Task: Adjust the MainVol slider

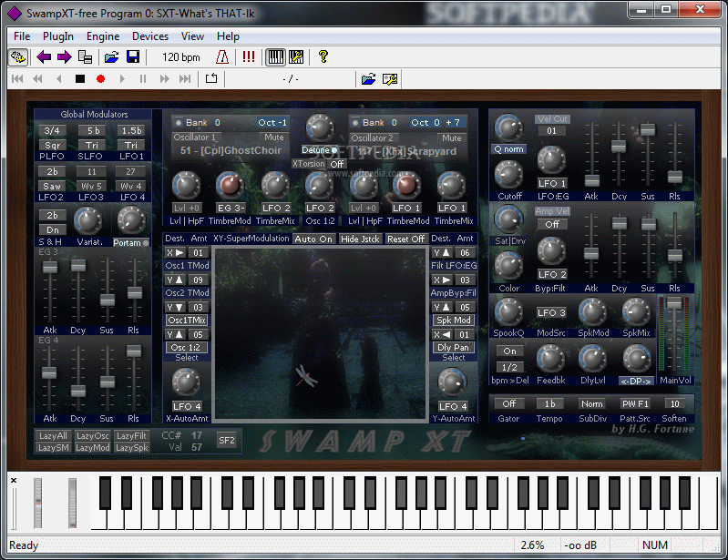Action: (x=673, y=303)
